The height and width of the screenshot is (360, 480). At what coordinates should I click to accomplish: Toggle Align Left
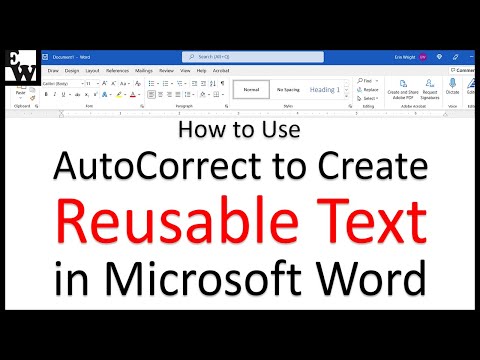[151, 95]
